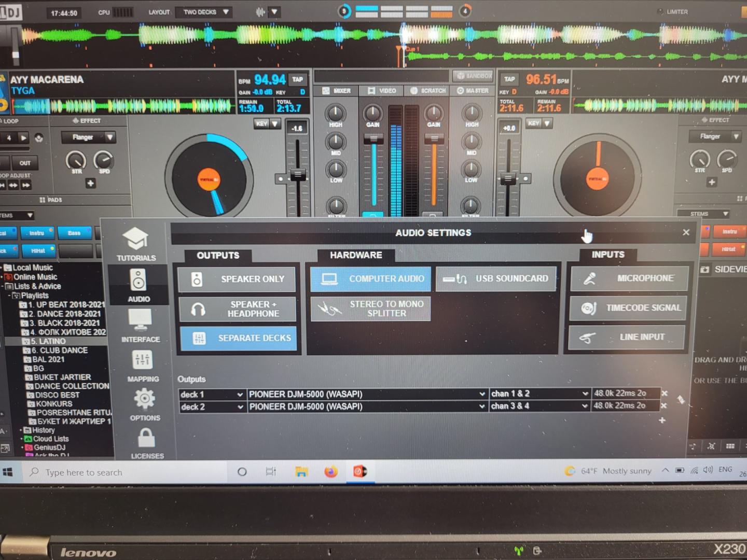
Task: Open deck 1 PIONEER DJM-5000 device dropdown
Action: [367, 394]
